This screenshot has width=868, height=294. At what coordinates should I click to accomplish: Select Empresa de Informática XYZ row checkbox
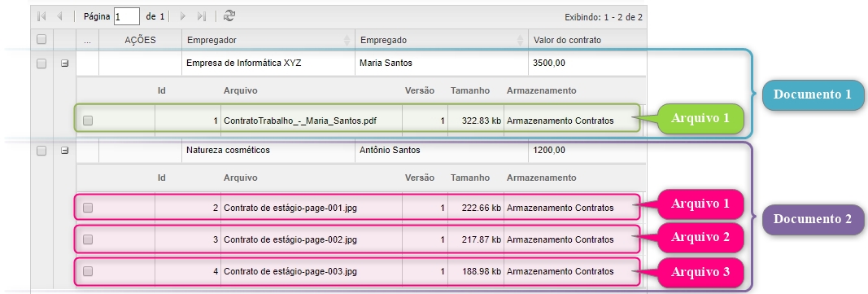pyautogui.click(x=41, y=64)
